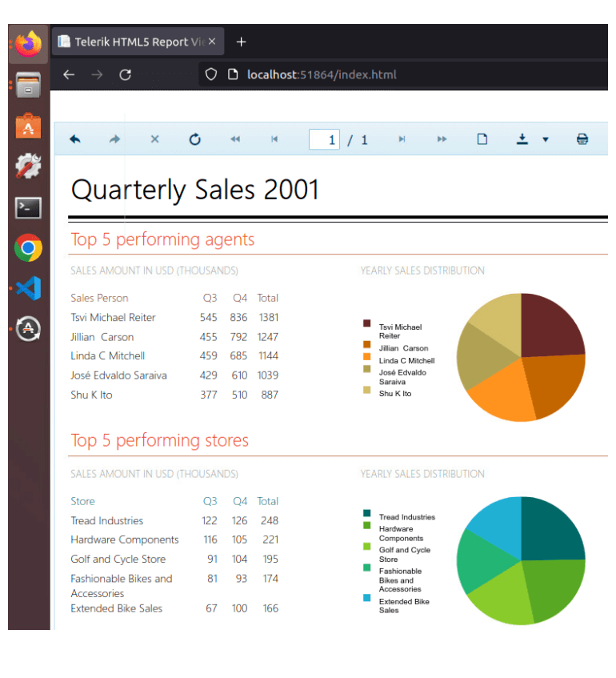Click Extended Bike Sales legend swatch
The height and width of the screenshot is (678, 616).
point(367,598)
